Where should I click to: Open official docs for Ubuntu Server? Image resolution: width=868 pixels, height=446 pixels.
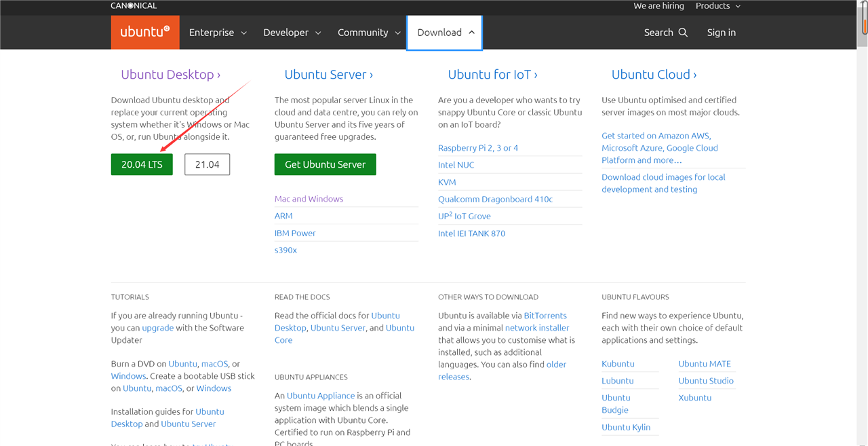(338, 328)
